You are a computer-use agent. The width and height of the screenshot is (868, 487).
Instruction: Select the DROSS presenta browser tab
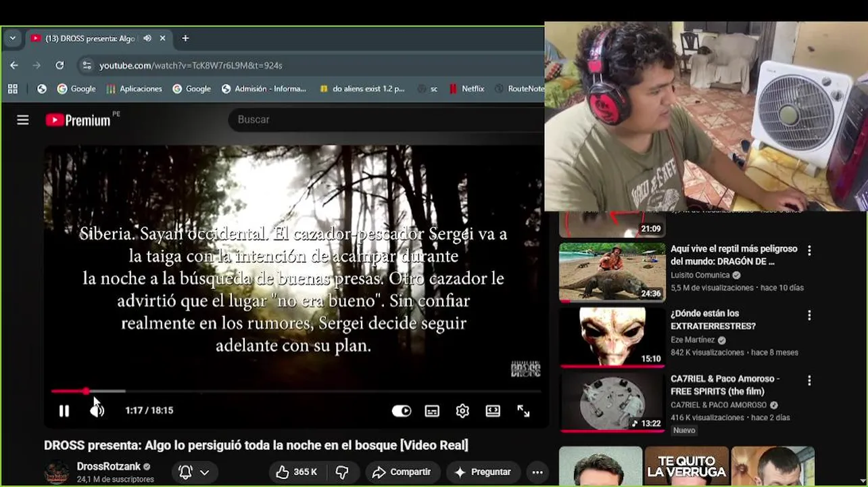(x=99, y=39)
